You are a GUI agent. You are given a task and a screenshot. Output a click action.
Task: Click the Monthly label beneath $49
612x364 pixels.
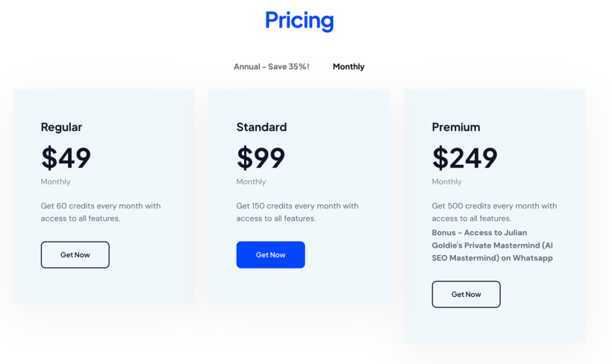[x=55, y=181]
